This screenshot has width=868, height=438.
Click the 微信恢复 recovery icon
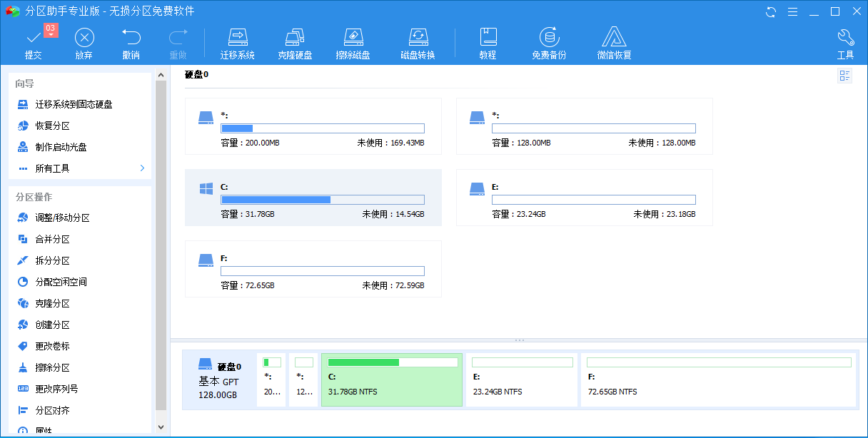(613, 41)
